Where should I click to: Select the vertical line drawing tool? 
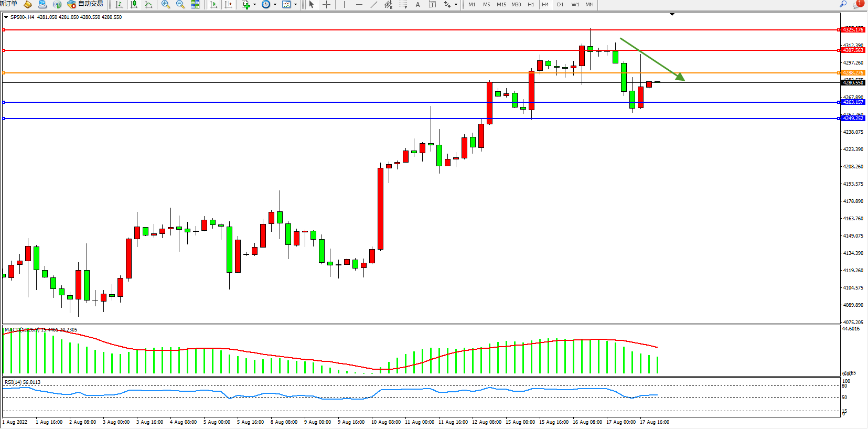[x=345, y=5]
